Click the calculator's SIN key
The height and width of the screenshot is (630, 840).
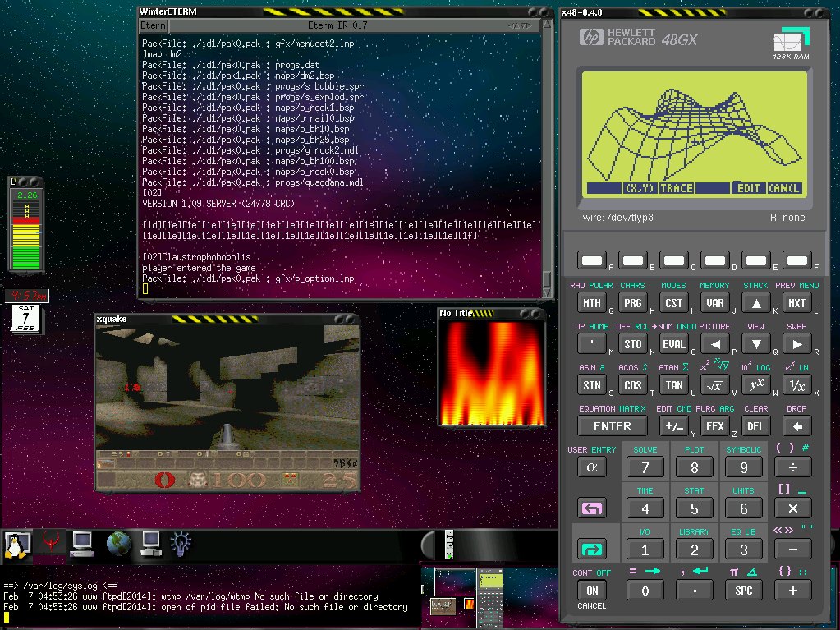point(592,385)
